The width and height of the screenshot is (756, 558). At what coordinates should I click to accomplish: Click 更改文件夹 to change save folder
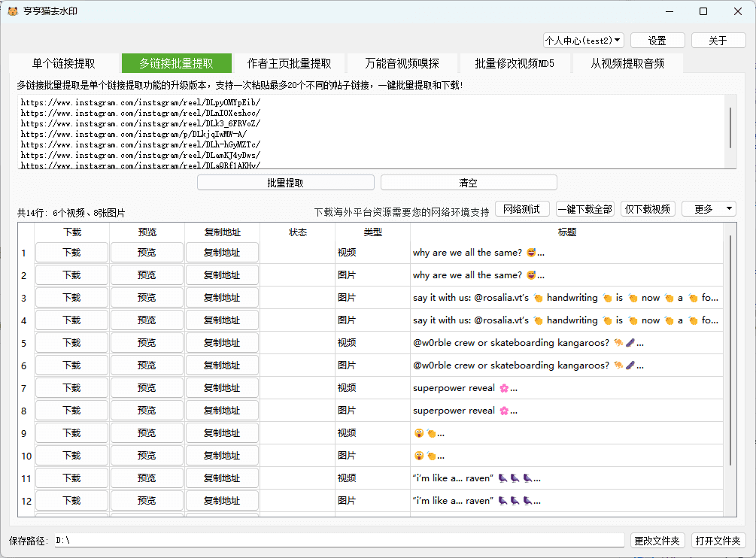click(657, 540)
